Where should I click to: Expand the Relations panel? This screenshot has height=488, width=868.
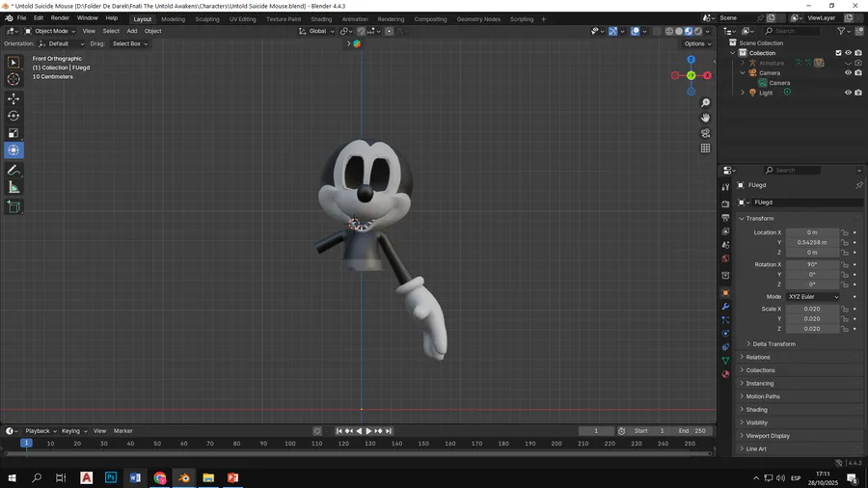pyautogui.click(x=742, y=358)
